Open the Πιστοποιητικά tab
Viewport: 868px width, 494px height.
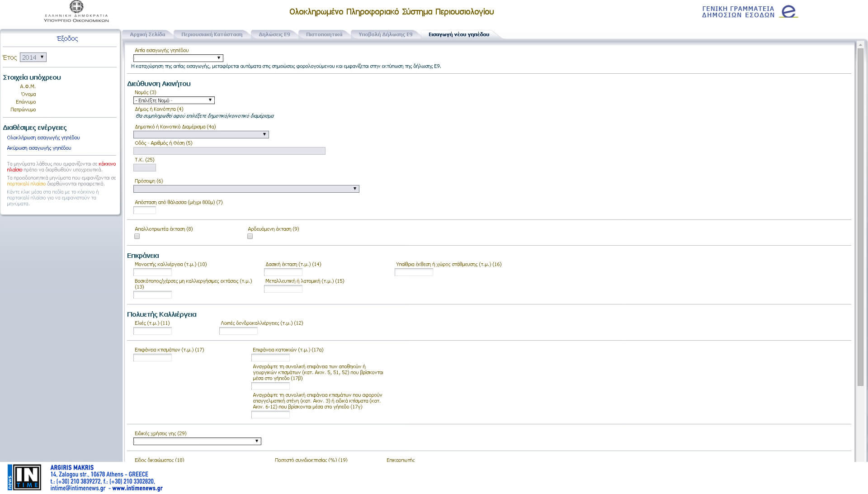point(324,34)
